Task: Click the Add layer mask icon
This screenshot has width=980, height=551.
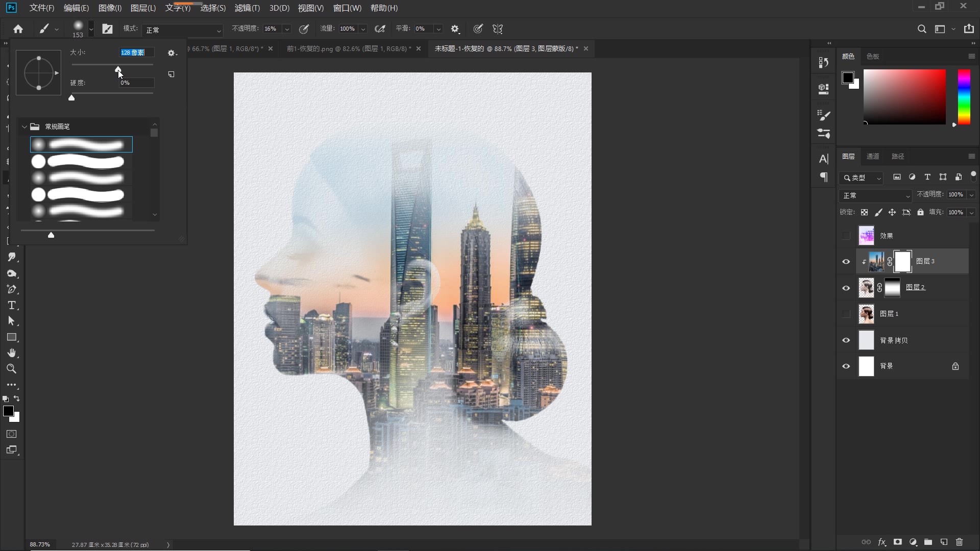Action: pyautogui.click(x=898, y=542)
